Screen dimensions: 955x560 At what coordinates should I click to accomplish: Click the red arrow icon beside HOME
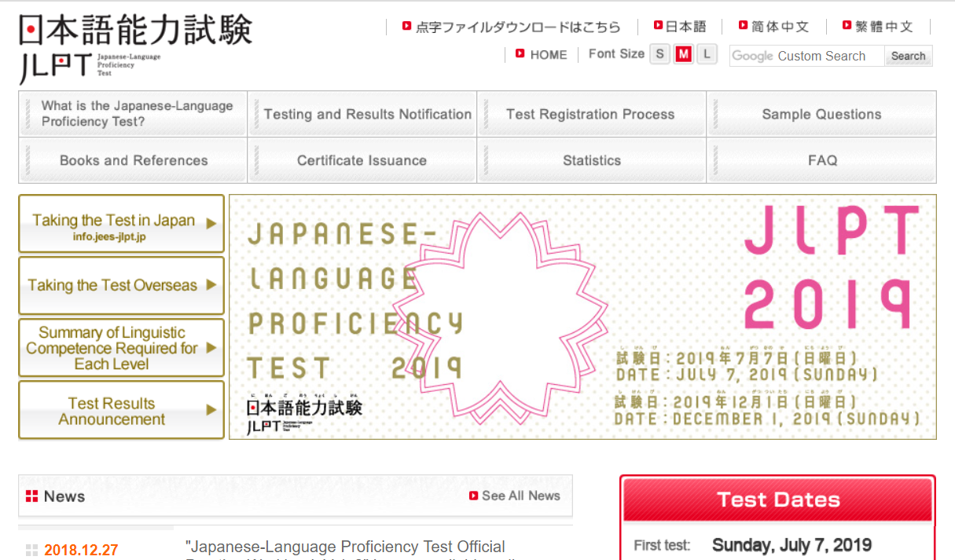pos(520,53)
